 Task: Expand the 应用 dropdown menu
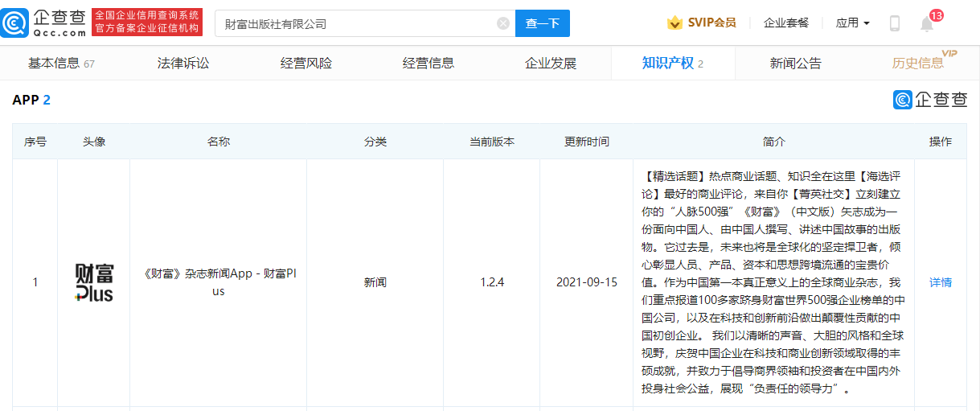coord(852,23)
